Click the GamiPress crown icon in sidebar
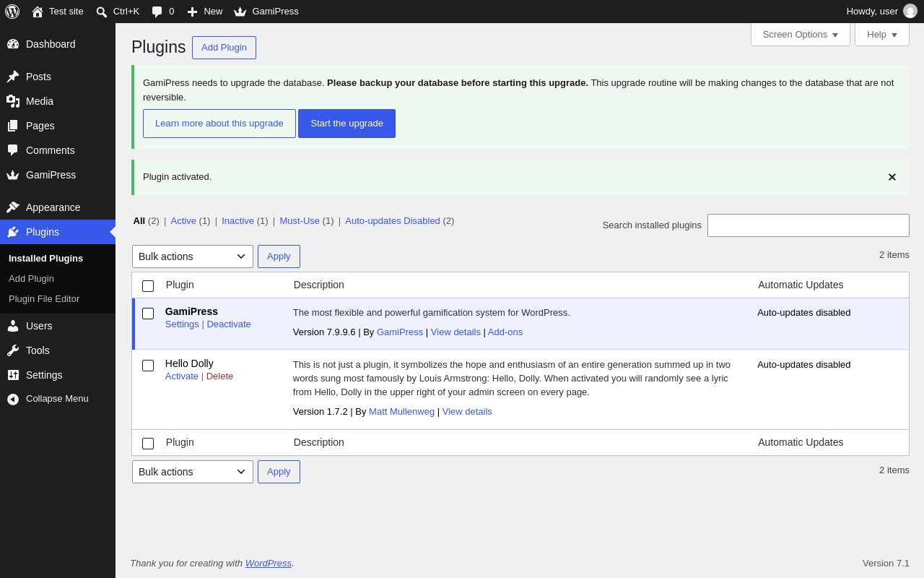 click(13, 175)
